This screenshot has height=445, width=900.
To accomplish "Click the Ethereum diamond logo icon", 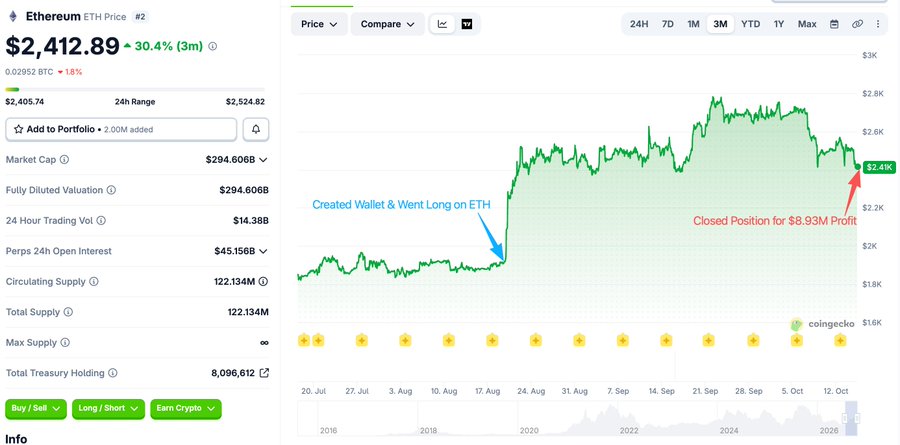I will pos(13,17).
